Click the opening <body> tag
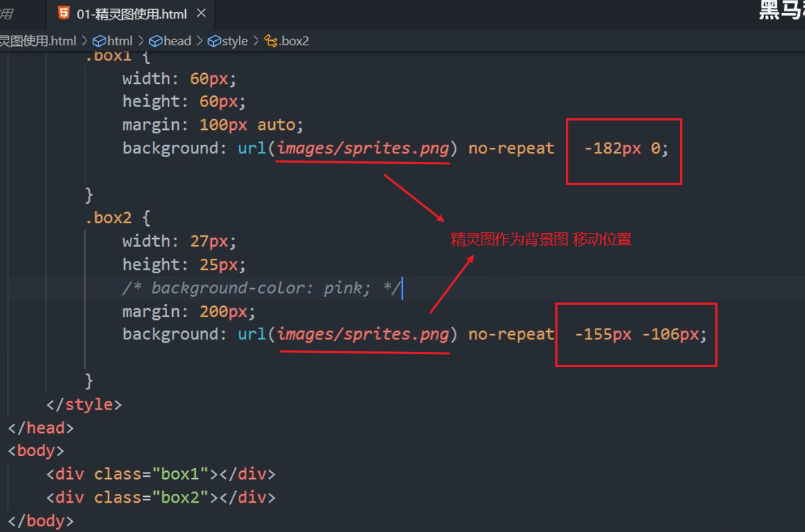The height and width of the screenshot is (532, 805). pos(36,450)
